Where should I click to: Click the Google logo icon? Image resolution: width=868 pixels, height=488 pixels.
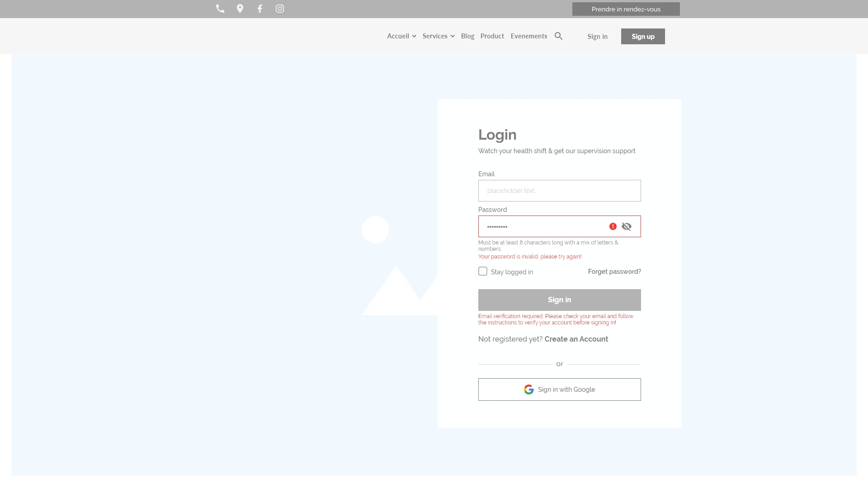[x=529, y=389]
